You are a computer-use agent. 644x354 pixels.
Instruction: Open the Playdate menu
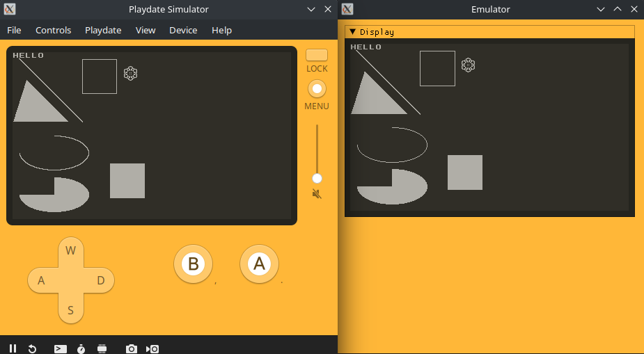[x=103, y=31]
